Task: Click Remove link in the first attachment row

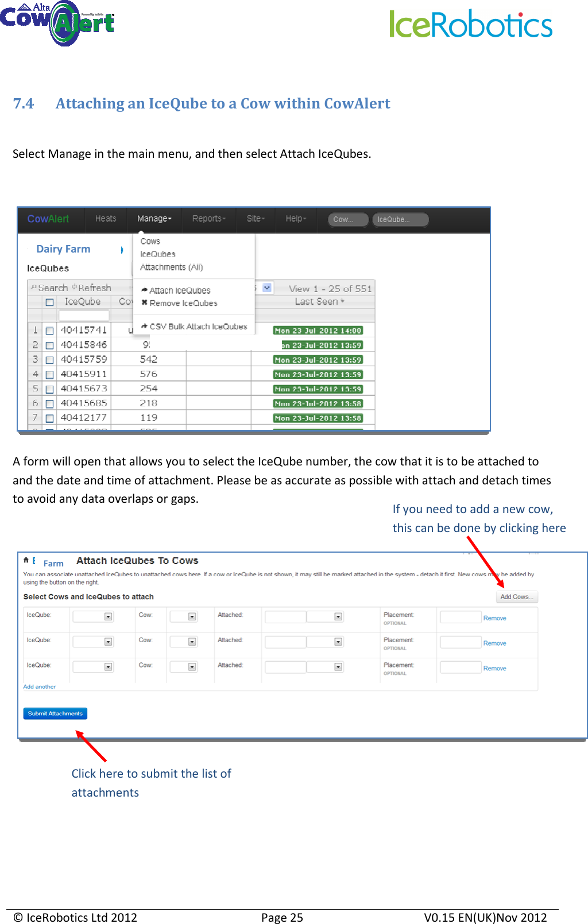Action: click(495, 618)
